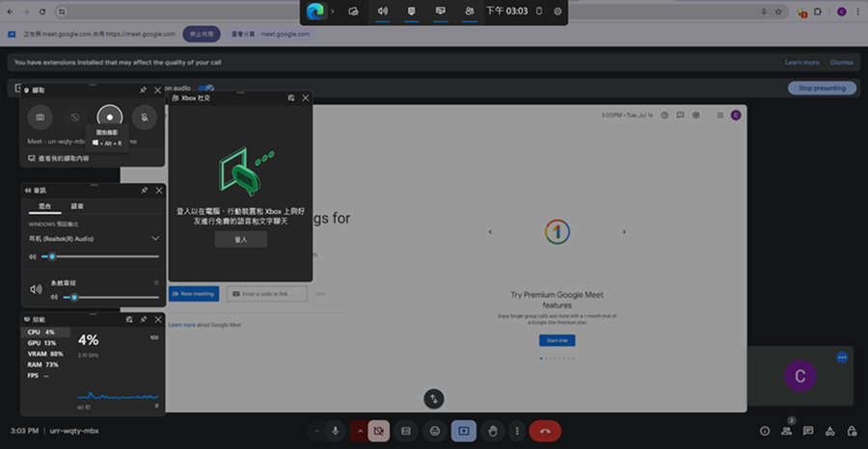
Task: Click the mouse click-through icon in Game Bar
Action: point(539,11)
